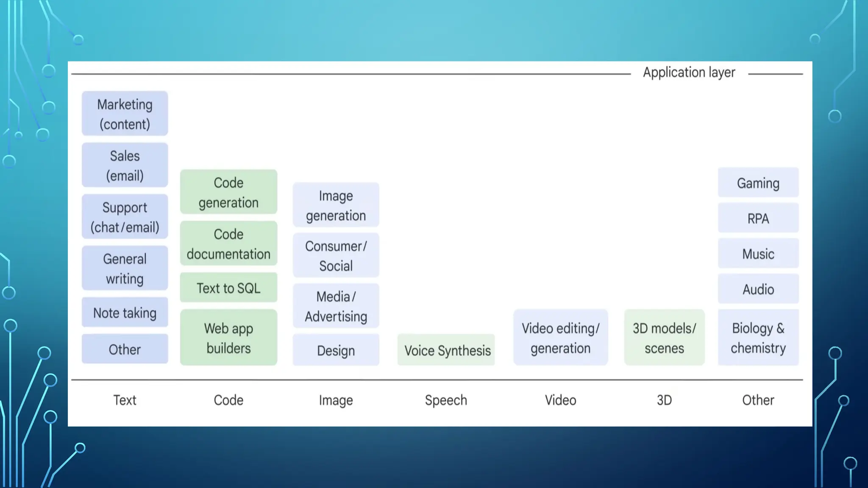Select the General writing box
Viewport: 868px width, 488px height.
tap(125, 268)
